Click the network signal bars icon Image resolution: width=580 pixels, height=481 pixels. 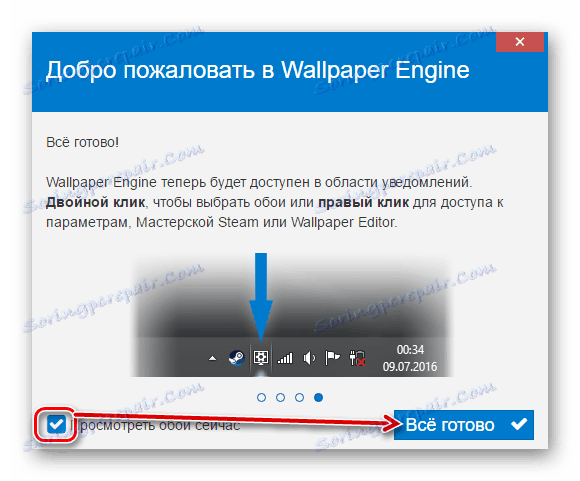(x=285, y=358)
